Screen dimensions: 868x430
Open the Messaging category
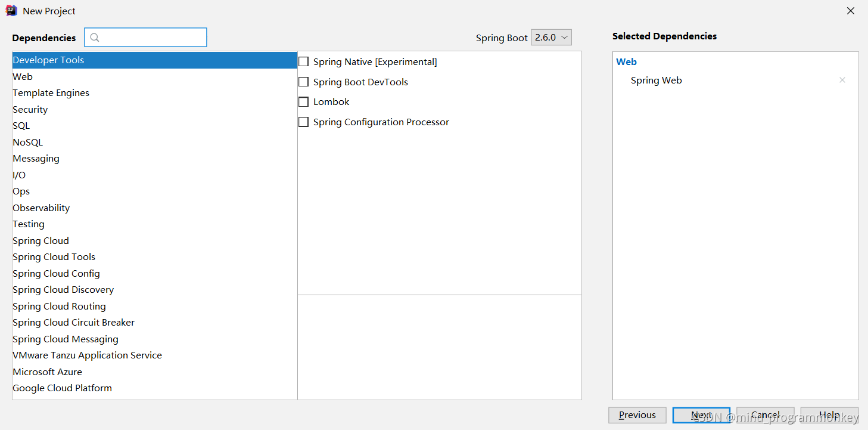pos(155,159)
